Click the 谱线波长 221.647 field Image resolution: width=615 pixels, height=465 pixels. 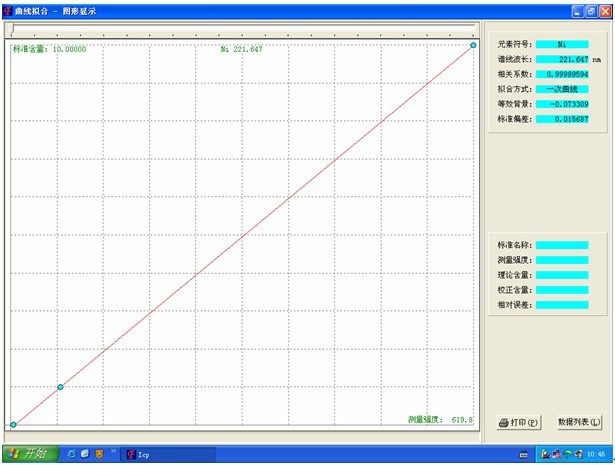[x=561, y=59]
